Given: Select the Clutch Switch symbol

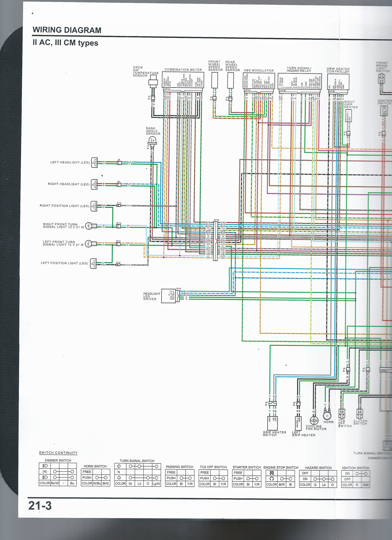Looking at the screenshot, I should pos(360,414).
